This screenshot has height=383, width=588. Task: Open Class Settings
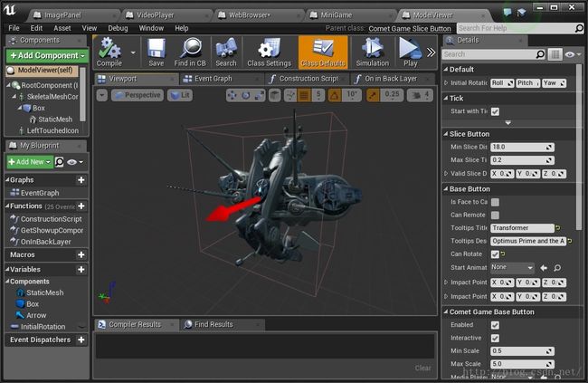pyautogui.click(x=269, y=53)
